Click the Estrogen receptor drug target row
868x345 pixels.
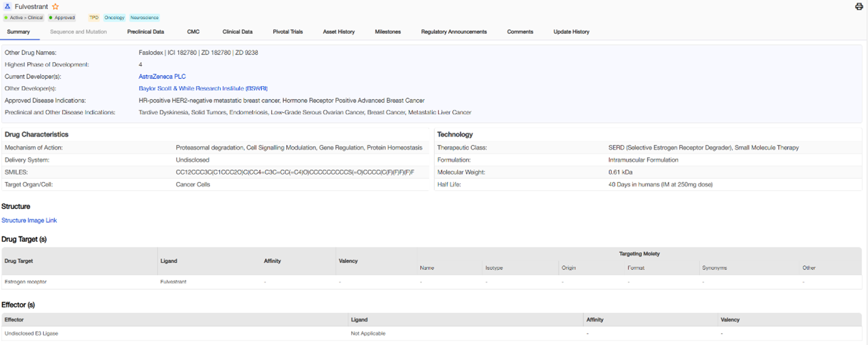click(x=26, y=282)
